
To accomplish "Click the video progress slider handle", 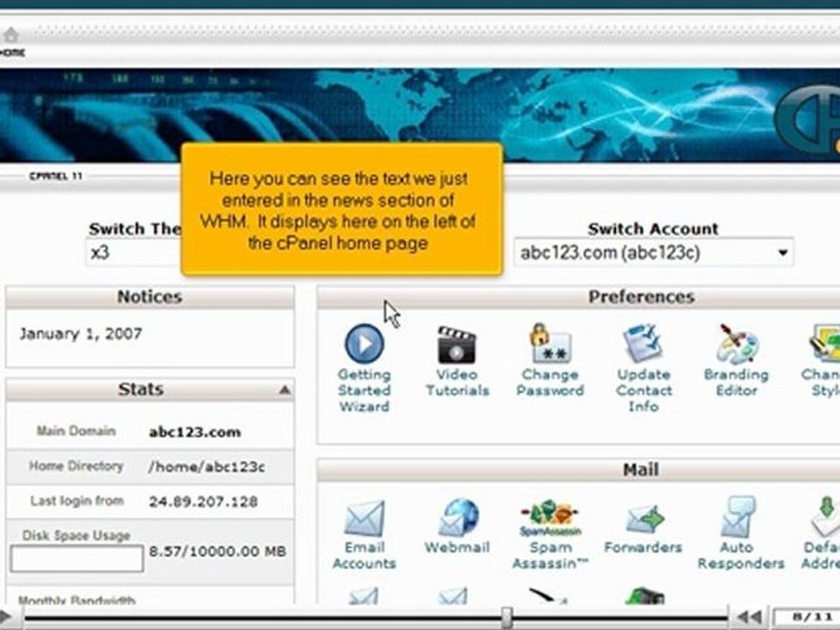I will point(507,618).
